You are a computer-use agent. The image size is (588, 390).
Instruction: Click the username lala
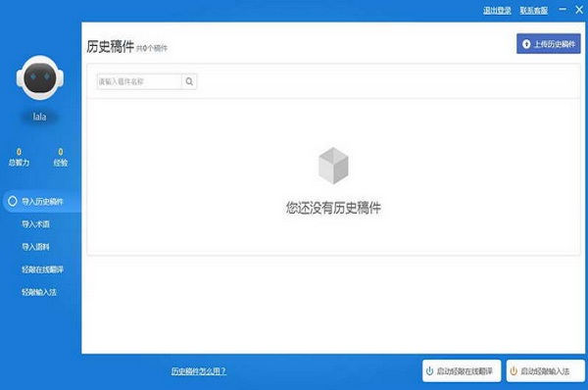(39, 117)
